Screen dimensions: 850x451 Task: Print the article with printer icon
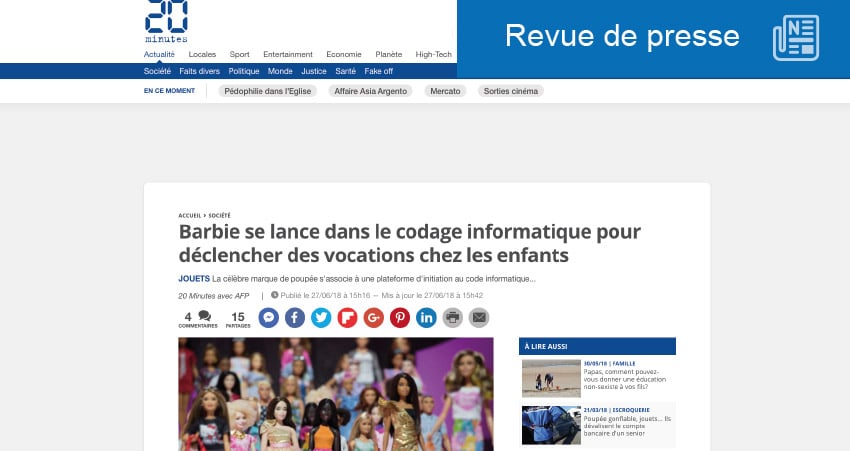[x=453, y=318]
